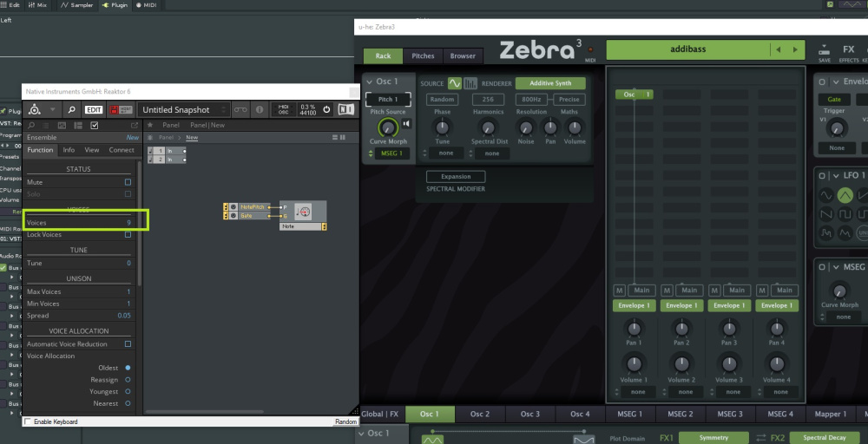868x444 pixels.
Task: Open the Reaktor logo main menu
Action: pos(35,109)
